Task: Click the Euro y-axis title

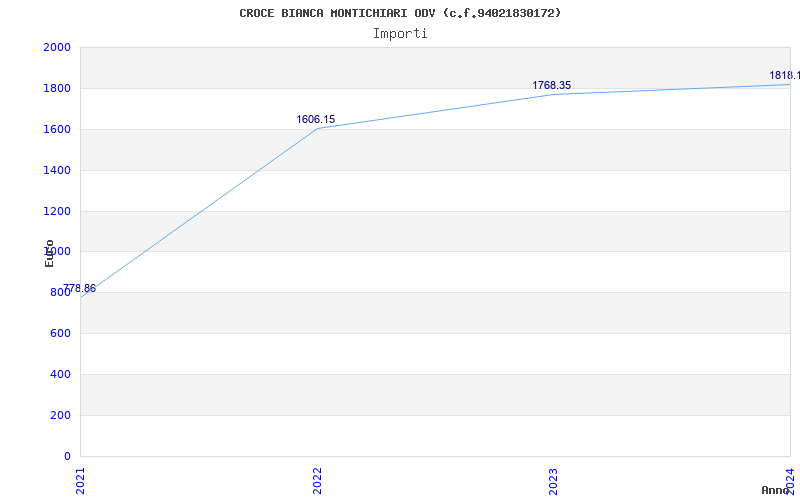Action: (49, 254)
